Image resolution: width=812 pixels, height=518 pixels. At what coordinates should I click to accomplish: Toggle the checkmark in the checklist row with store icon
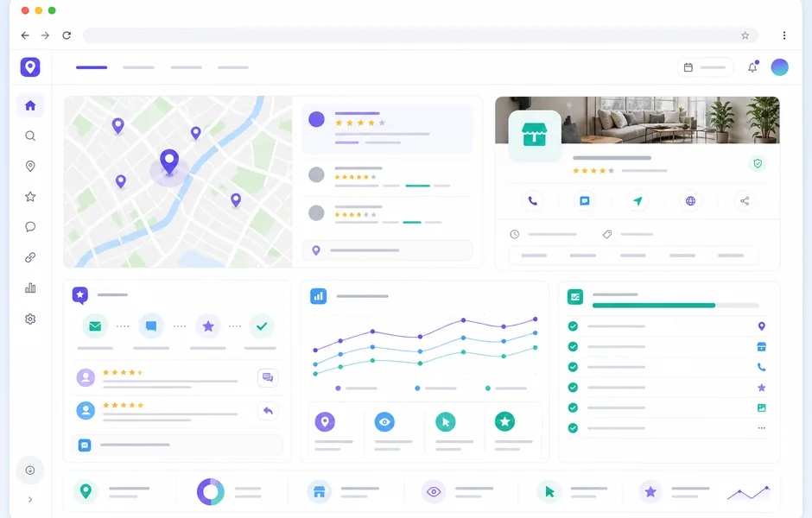pyautogui.click(x=573, y=347)
